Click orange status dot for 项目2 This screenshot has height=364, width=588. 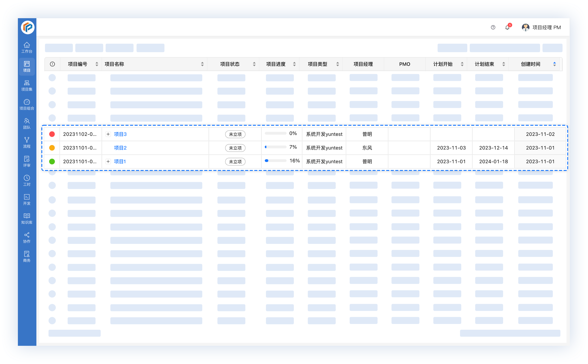coord(52,148)
